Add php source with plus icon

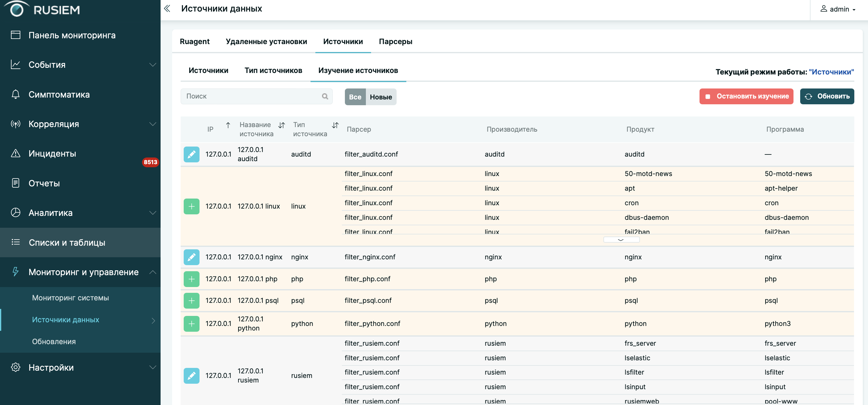191,279
